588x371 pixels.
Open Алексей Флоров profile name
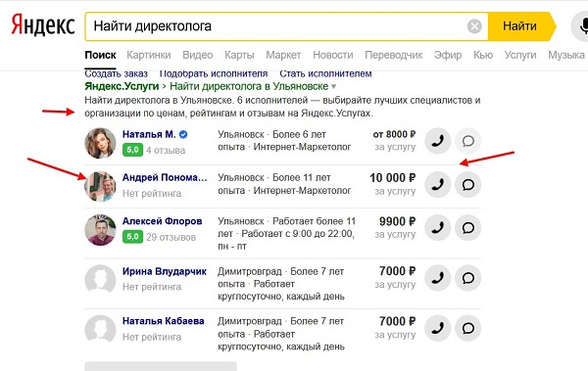coord(162,221)
